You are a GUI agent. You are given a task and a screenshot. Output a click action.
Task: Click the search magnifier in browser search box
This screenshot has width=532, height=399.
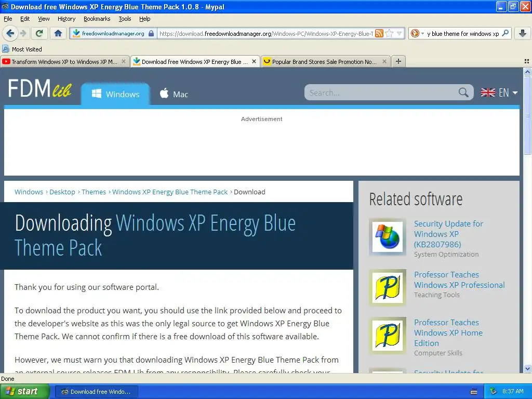(505, 33)
